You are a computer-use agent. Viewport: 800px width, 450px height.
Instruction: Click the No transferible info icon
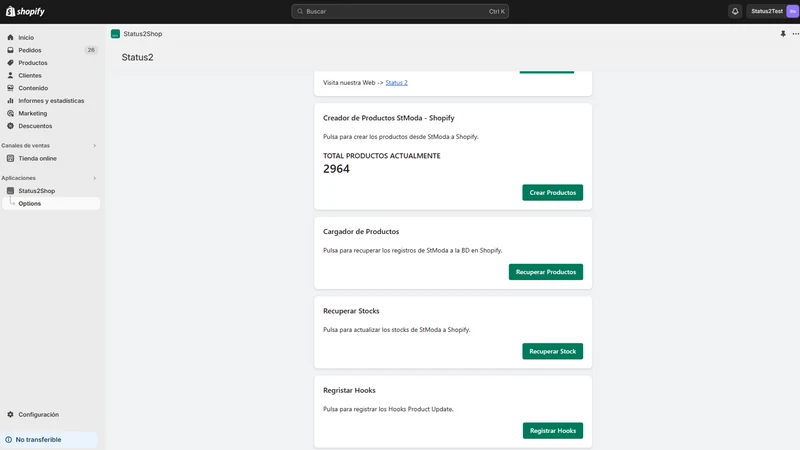(x=9, y=440)
